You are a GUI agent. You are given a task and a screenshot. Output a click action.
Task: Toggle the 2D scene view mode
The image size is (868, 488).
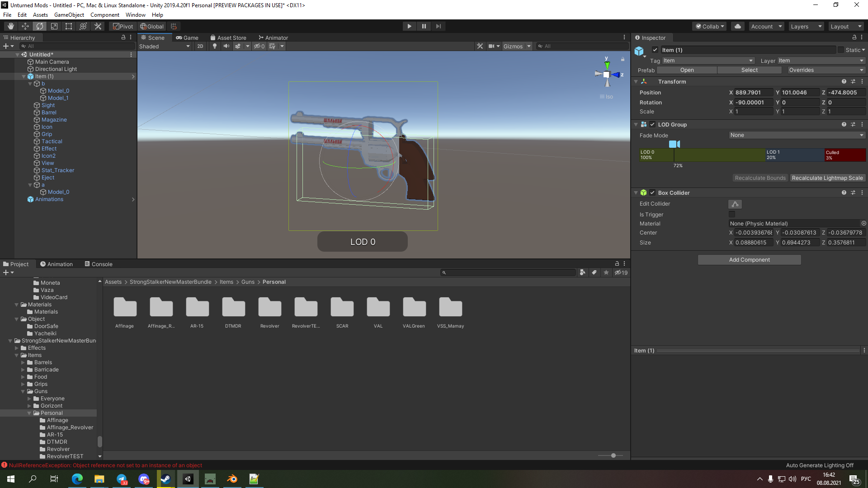click(200, 46)
